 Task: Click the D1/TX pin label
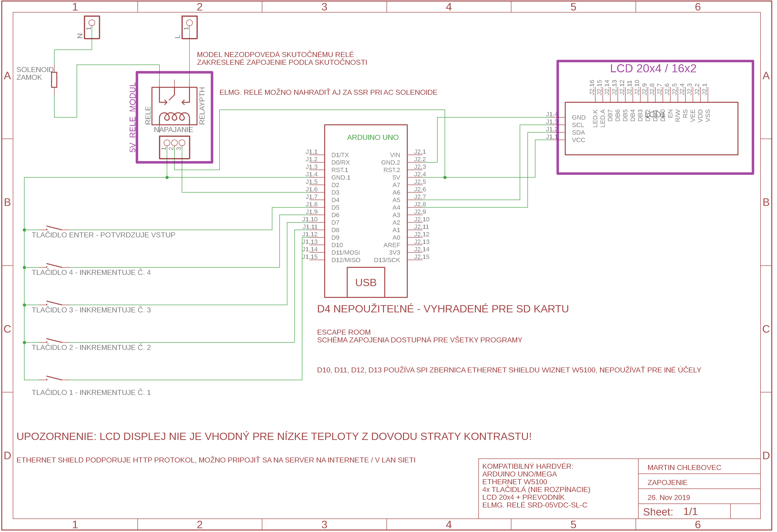pyautogui.click(x=340, y=155)
